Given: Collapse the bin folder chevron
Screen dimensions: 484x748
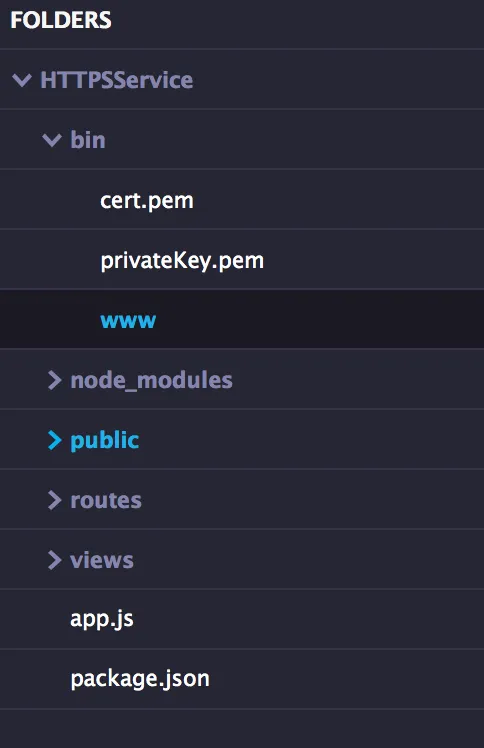Looking at the screenshot, I should [52, 140].
